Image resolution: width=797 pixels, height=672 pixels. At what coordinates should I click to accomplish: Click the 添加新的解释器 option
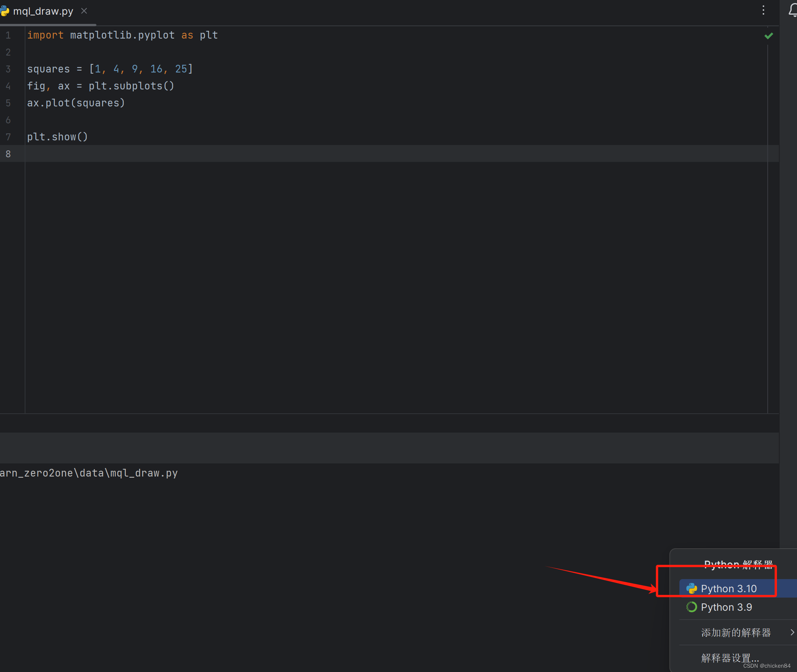pos(736,632)
